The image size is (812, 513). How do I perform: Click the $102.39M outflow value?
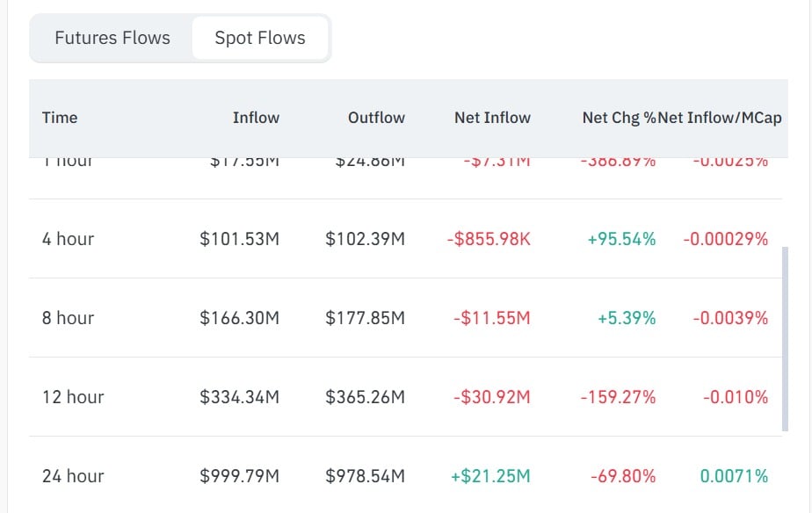click(x=365, y=239)
